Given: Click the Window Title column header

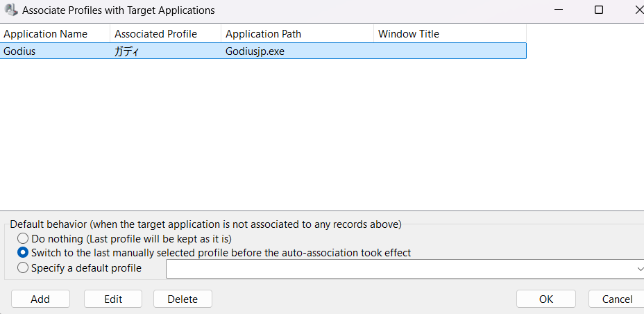Looking at the screenshot, I should 450,34.
